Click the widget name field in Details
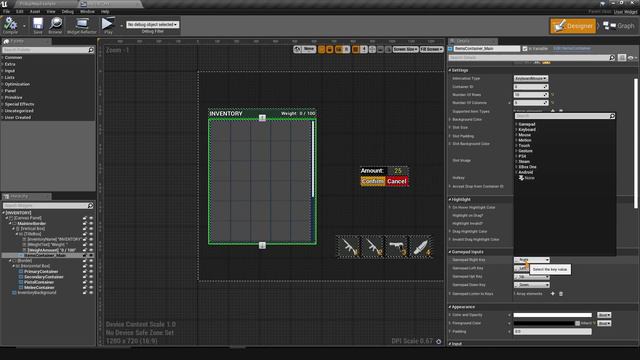Screen dimensions: 640x360 pyautogui.click(x=487, y=49)
